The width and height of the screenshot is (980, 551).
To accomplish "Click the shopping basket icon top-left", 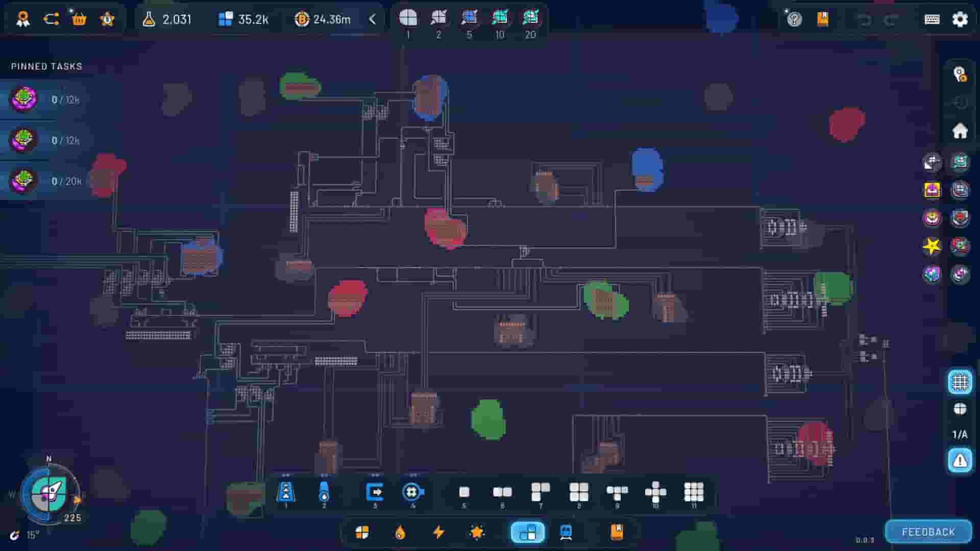I will coord(80,19).
